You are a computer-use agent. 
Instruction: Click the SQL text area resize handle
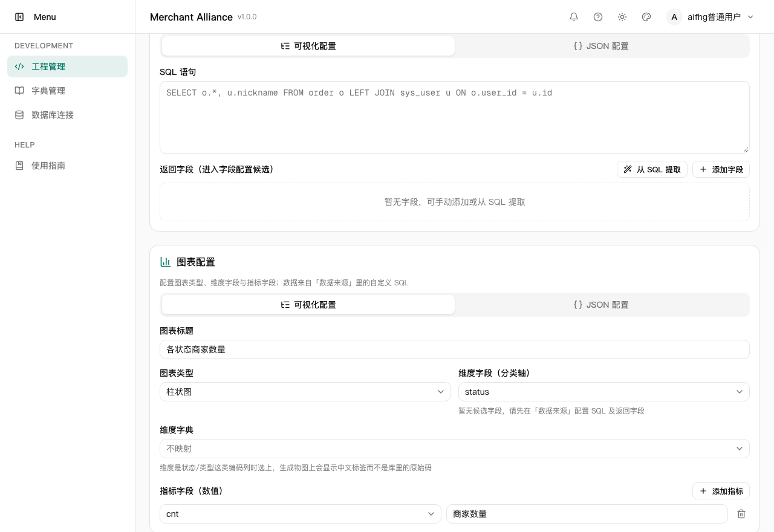746,149
